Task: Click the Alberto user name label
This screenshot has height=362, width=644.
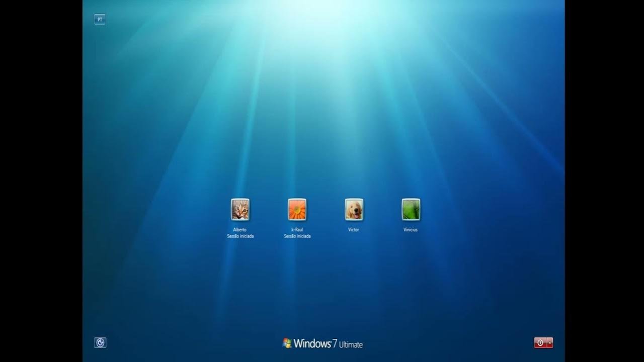Action: click(x=240, y=230)
